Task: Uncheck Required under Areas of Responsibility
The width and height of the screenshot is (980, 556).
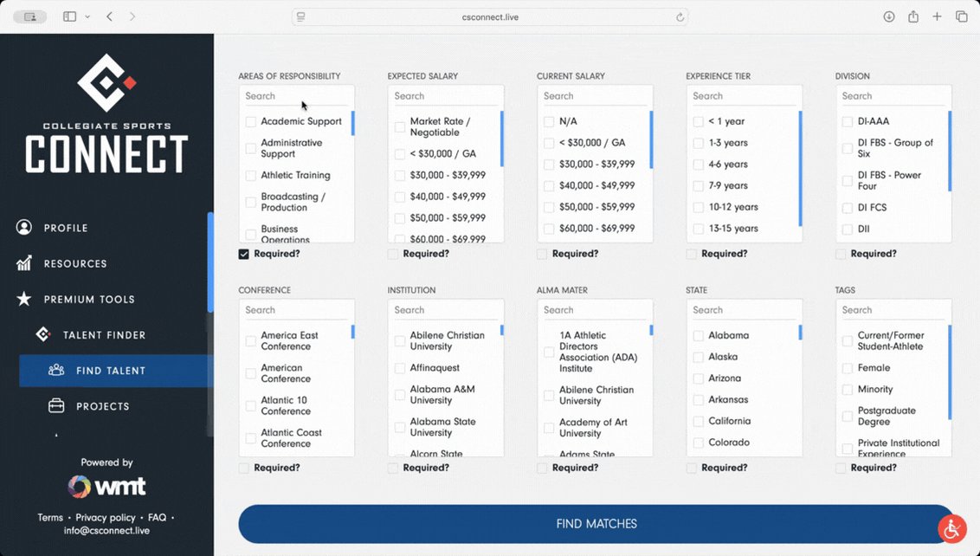Action: [244, 254]
